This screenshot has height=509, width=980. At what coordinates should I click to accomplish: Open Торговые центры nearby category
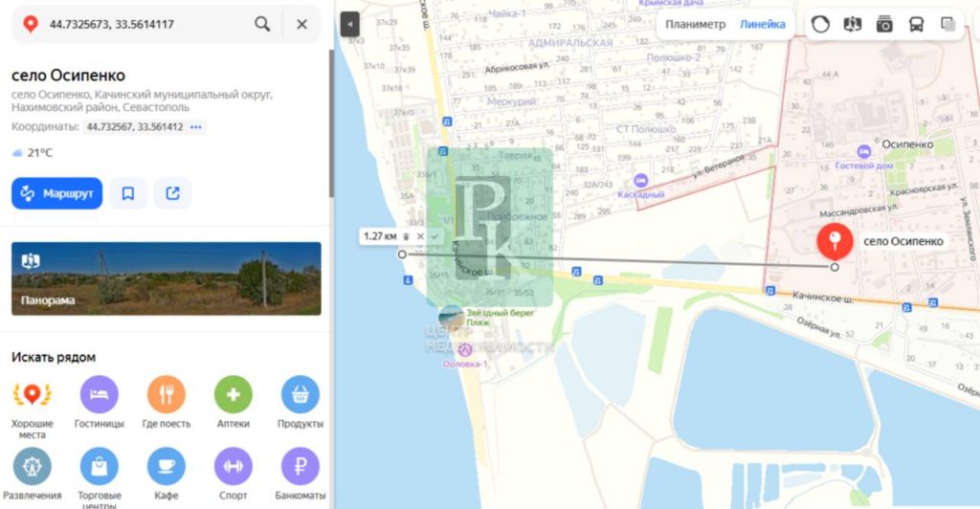click(x=99, y=477)
